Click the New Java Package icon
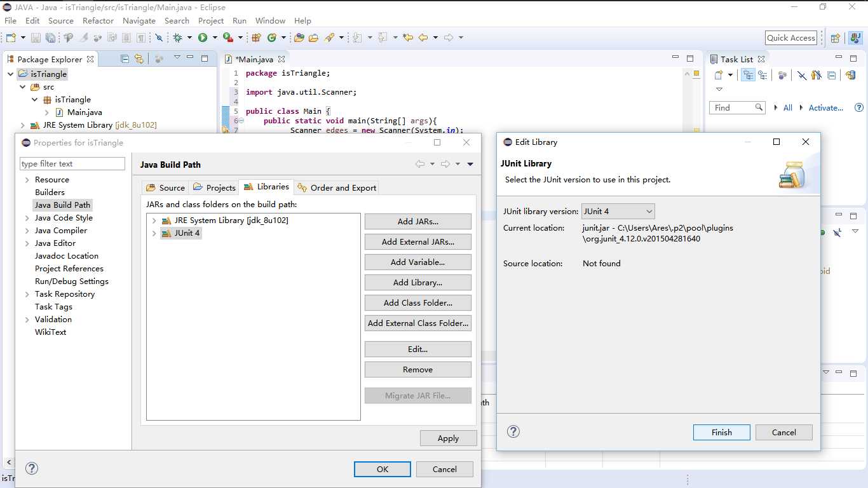 (256, 37)
